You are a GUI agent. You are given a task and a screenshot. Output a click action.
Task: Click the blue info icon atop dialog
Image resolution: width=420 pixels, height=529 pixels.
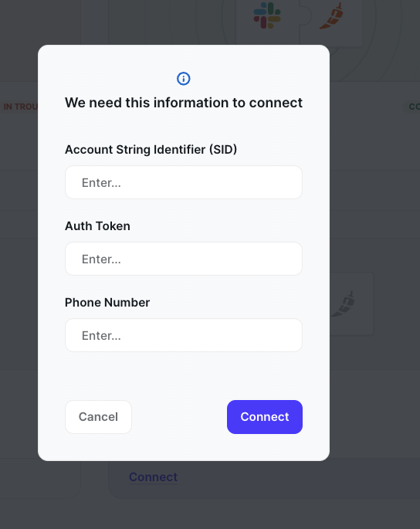tap(184, 79)
